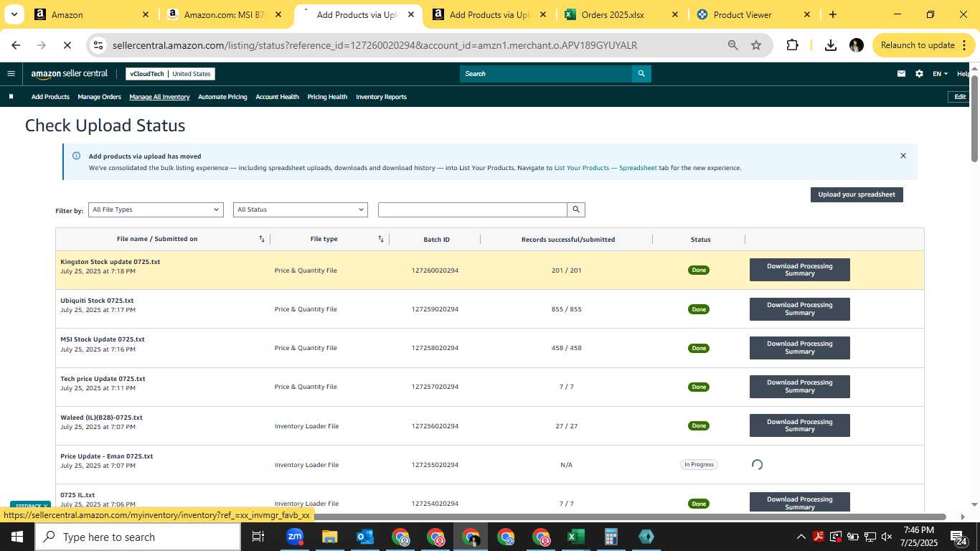
Task: Open the Add Products menu item
Action: pos(50,97)
